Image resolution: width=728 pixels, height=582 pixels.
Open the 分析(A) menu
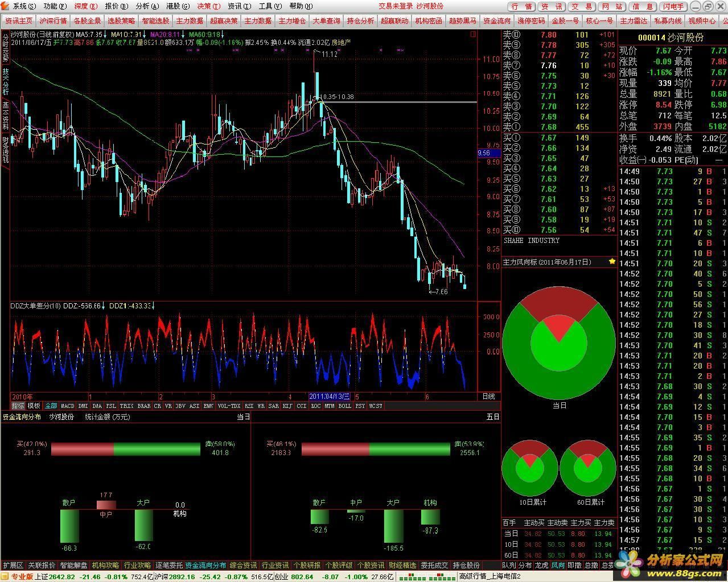pos(147,6)
